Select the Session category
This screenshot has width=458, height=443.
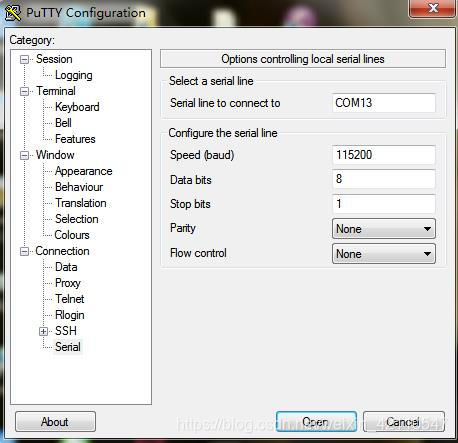(54, 59)
